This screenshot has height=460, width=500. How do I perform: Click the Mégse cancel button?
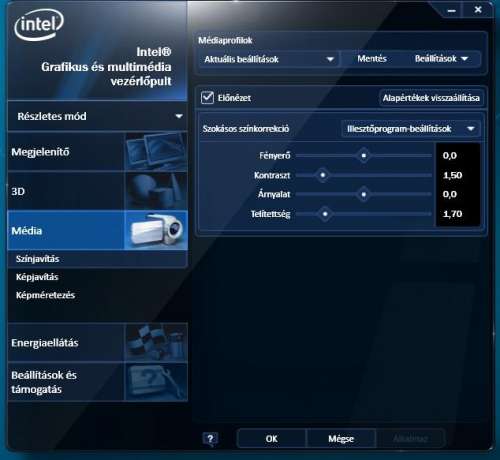(x=341, y=439)
